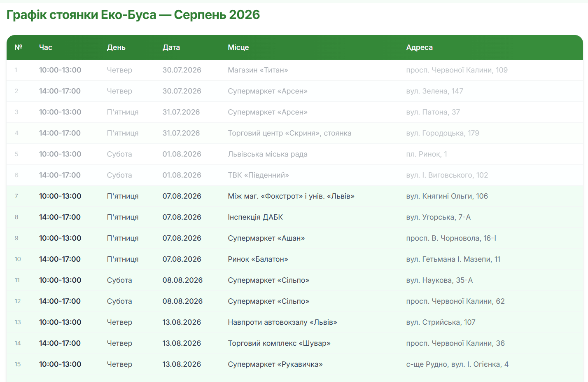Click the address "вул. Городоцька, 179"
This screenshot has width=588, height=382.
click(x=443, y=133)
